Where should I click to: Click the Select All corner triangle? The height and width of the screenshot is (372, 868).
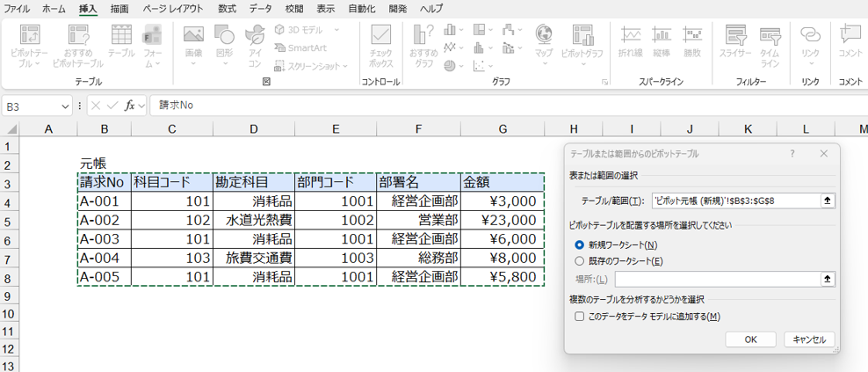[11, 129]
